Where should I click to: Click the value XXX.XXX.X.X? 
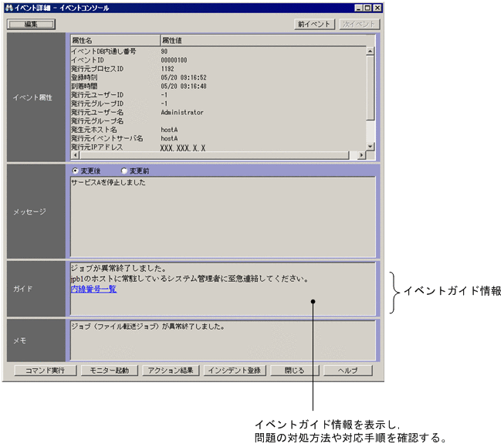pyautogui.click(x=183, y=148)
